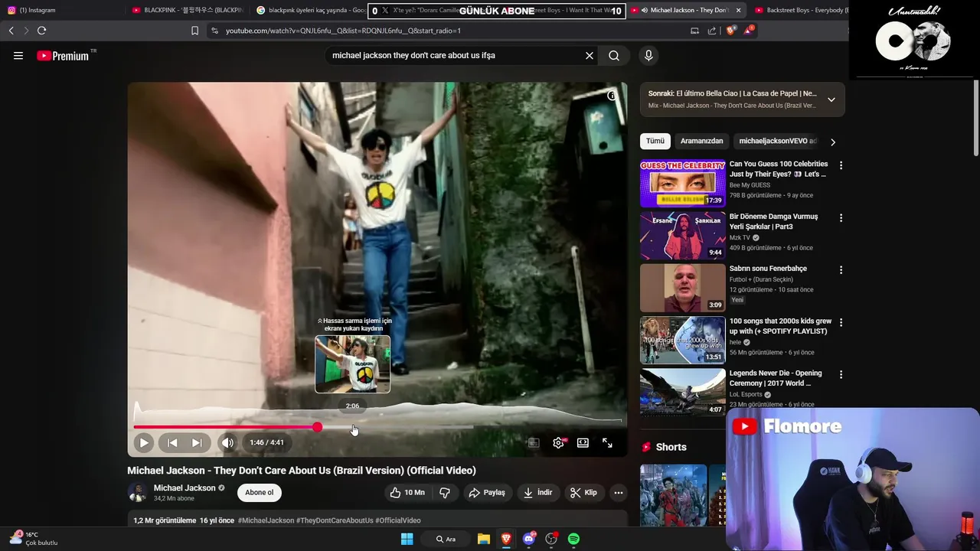Bookmark this page in address bar

pos(194,31)
